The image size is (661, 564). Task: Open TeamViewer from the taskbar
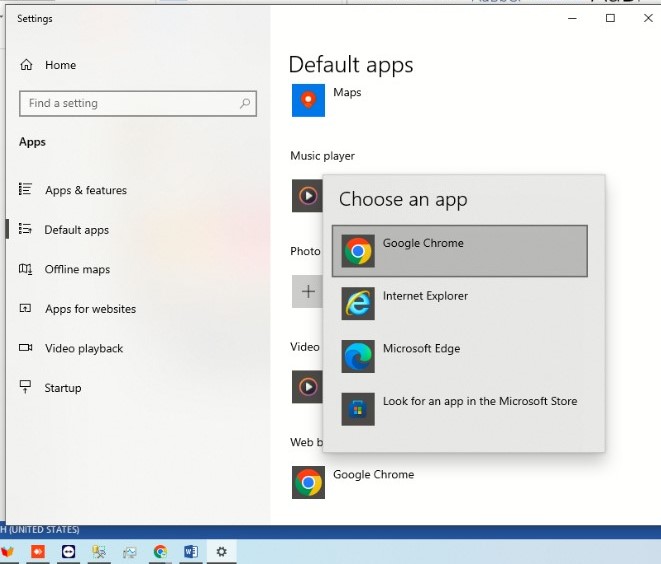coord(69,551)
